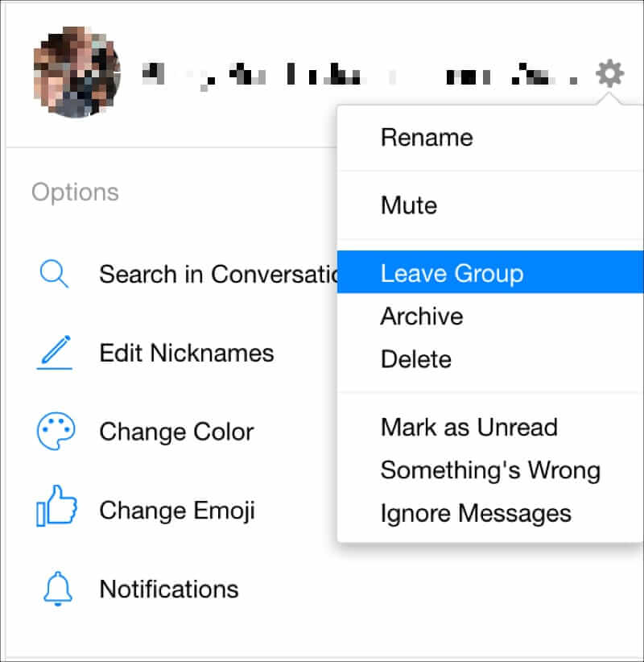The width and height of the screenshot is (644, 662).
Task: Open the Edit Nicknames text link
Action: 186,353
